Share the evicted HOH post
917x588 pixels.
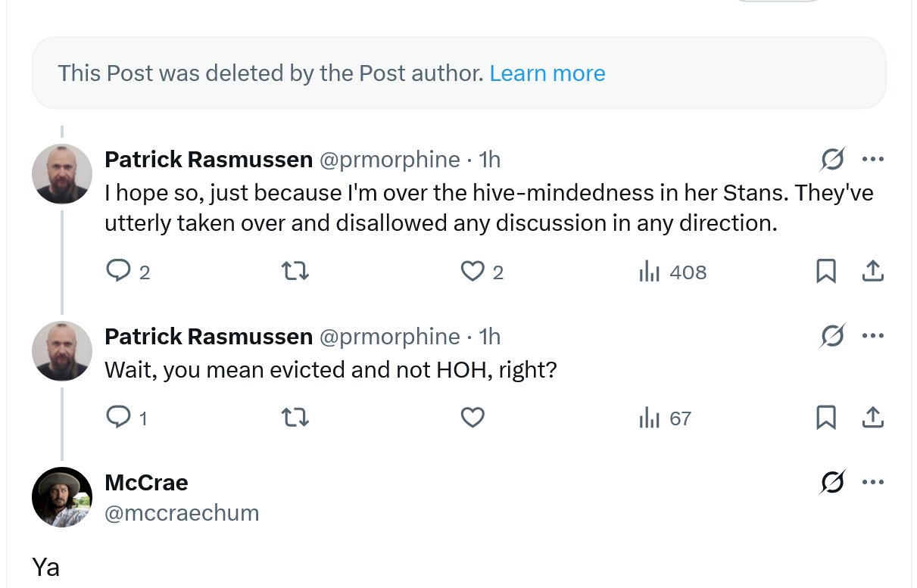pos(872,418)
